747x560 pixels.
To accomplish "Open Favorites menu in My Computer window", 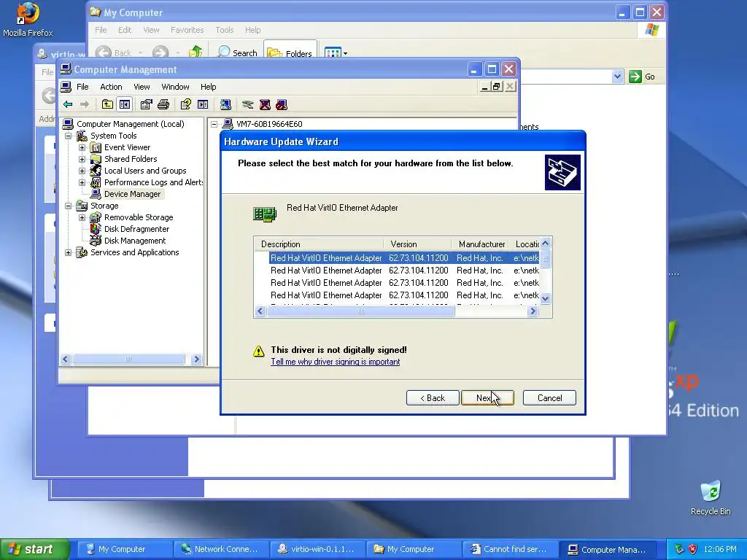I will pos(187,30).
